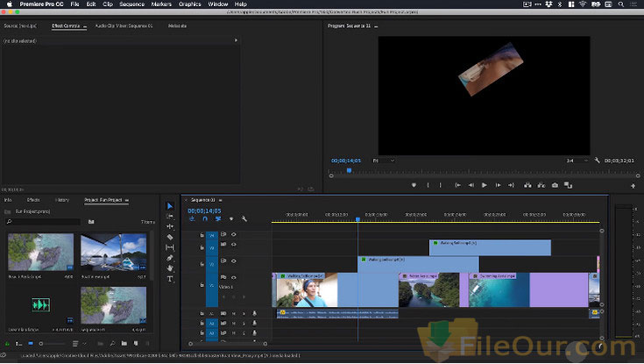Viewport: 644px width, 364px height.
Task: Open sort icons dropdown in Project panel
Action: pyautogui.click(x=78, y=344)
